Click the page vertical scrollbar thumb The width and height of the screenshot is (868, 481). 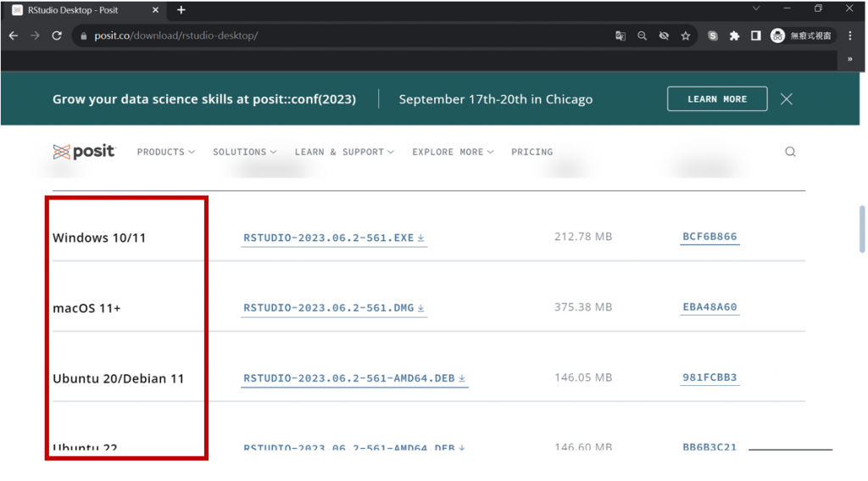(862, 229)
